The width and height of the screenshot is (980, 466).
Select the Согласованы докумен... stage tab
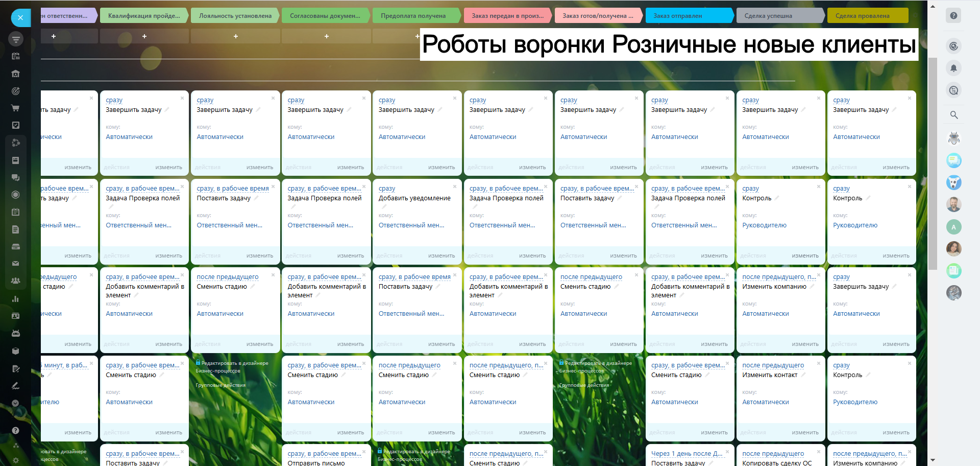tap(325, 16)
